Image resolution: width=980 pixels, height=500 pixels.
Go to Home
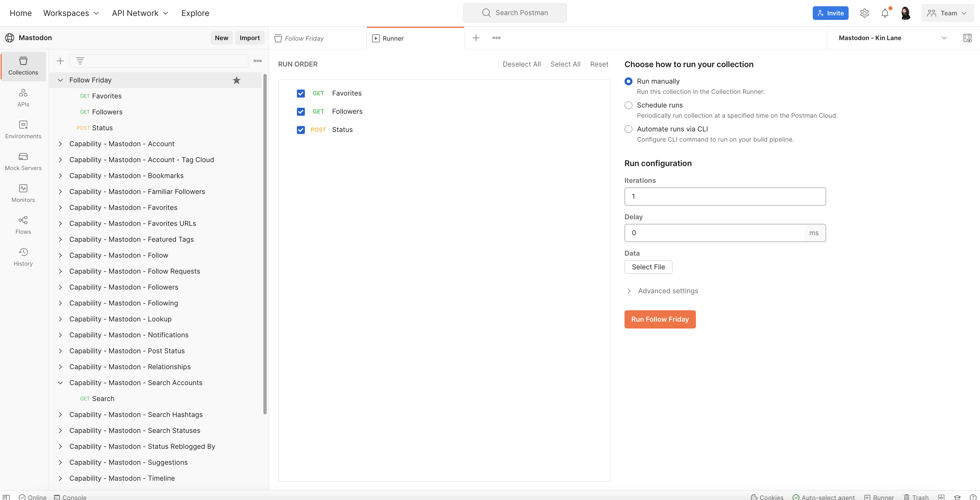[20, 13]
